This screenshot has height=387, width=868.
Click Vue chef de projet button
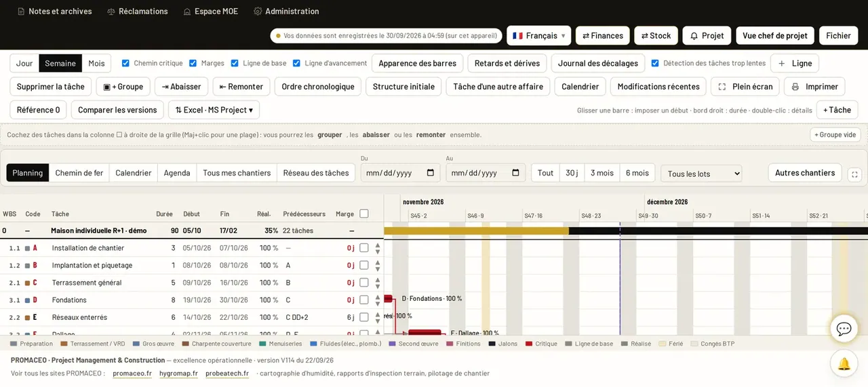(775, 36)
